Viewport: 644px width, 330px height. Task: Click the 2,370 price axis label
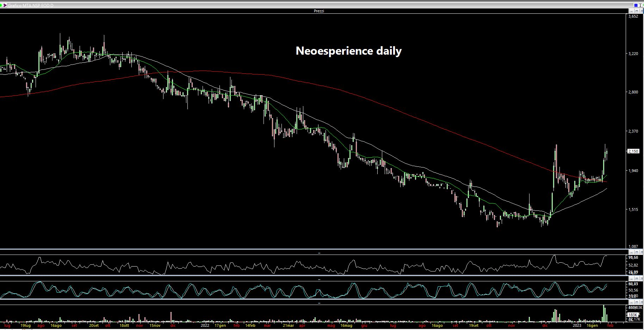coord(633,131)
